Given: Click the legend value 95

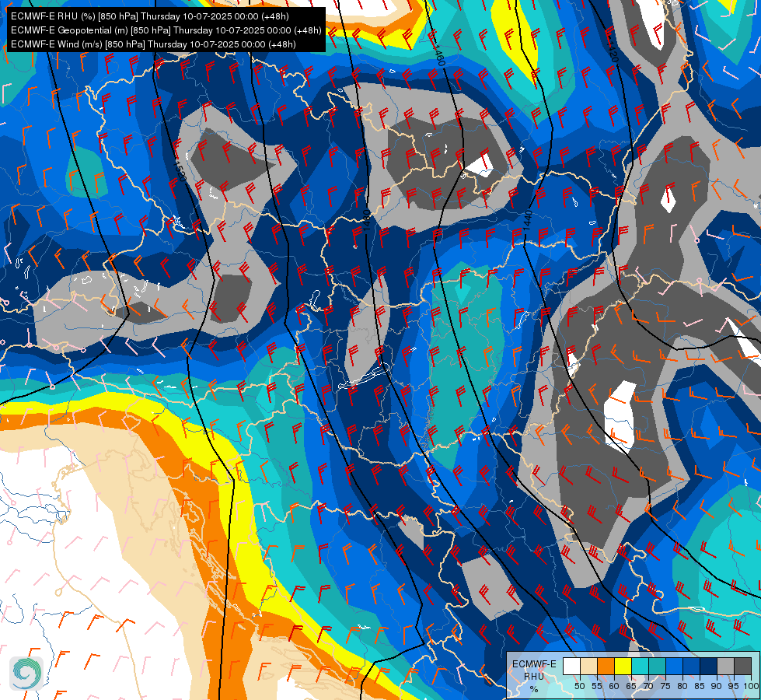Looking at the screenshot, I should [734, 686].
